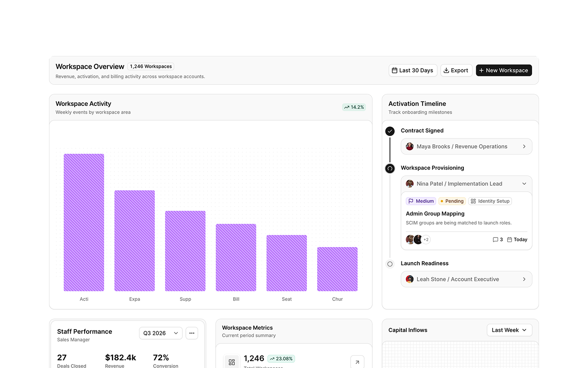The height and width of the screenshot is (368, 588).
Task: Select the Expa bar in the chart
Action: coord(135,241)
